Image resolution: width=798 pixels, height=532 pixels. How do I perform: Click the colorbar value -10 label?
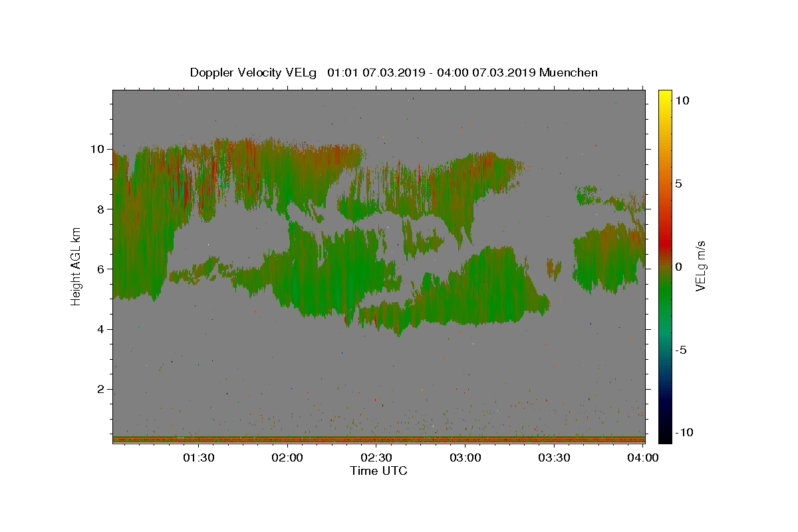[683, 432]
